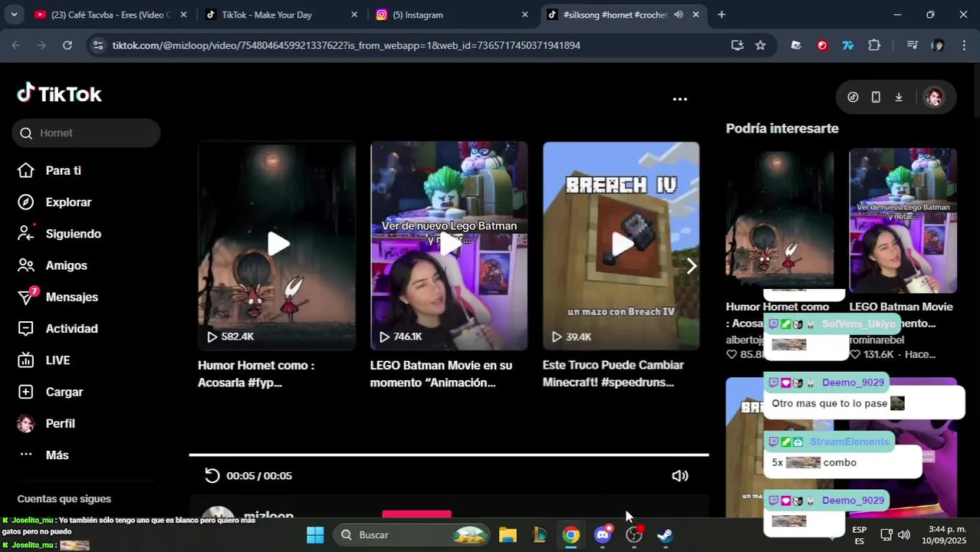The height and width of the screenshot is (552, 980).
Task: Open the media controls icon
Action: (912, 45)
